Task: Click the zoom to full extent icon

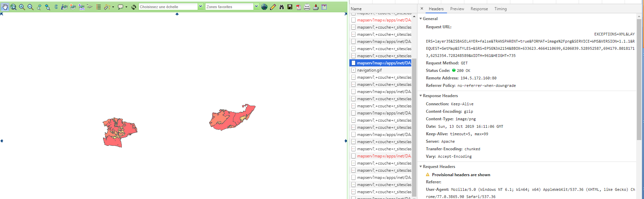Action: coord(13,7)
